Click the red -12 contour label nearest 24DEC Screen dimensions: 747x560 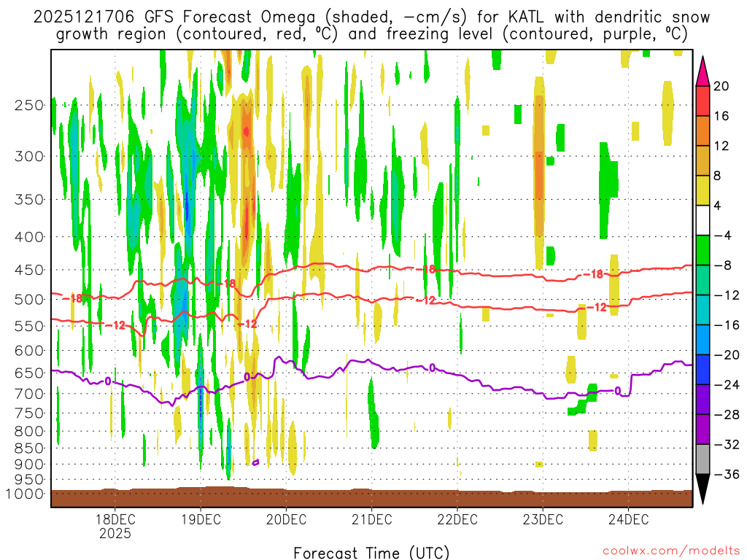point(600,308)
